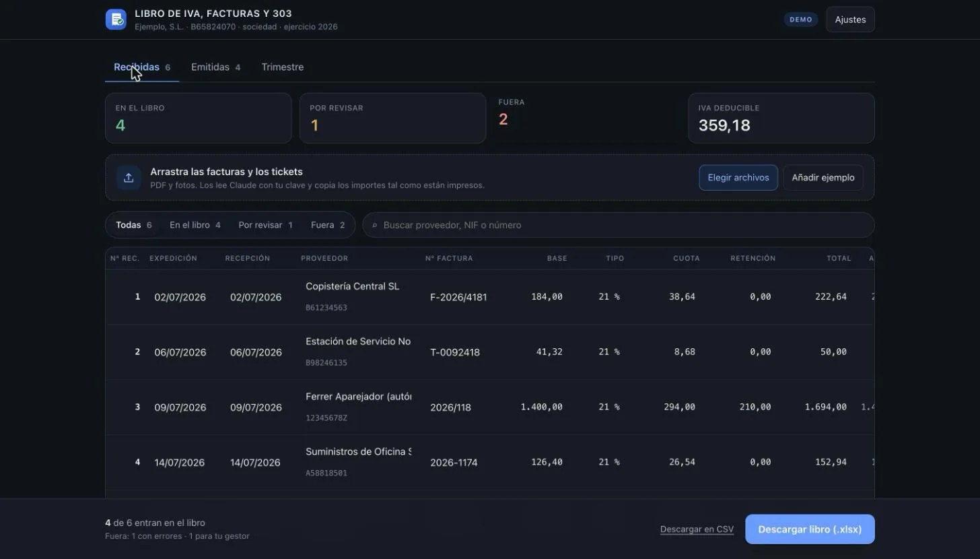Click the EXPEDICIÓN column header
The height and width of the screenshot is (559, 980).
(173, 259)
